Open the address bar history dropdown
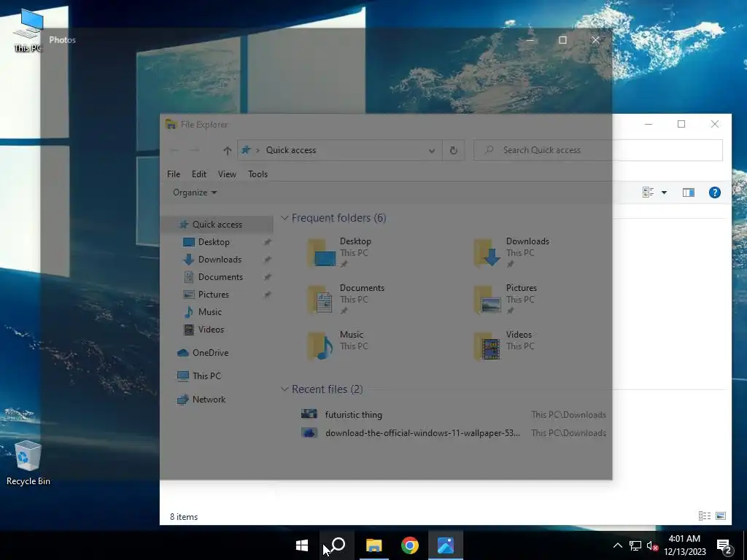The width and height of the screenshot is (747, 560). pos(432,150)
